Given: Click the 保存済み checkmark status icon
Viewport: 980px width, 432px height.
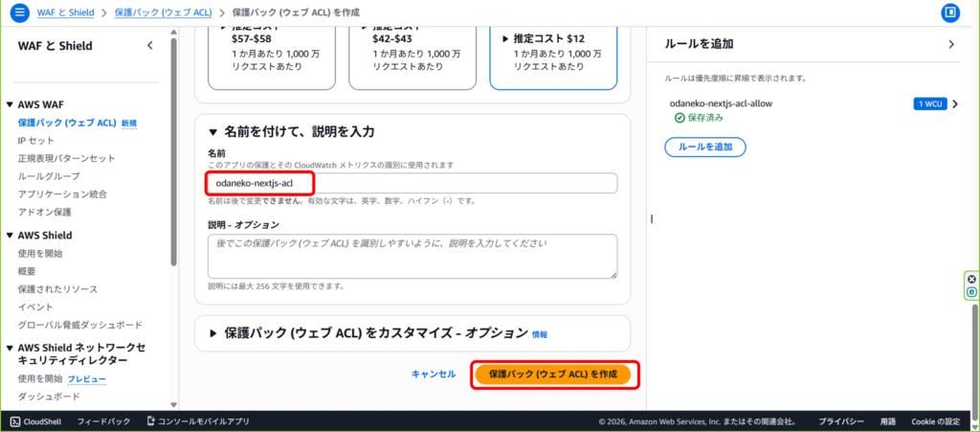Looking at the screenshot, I should 679,118.
